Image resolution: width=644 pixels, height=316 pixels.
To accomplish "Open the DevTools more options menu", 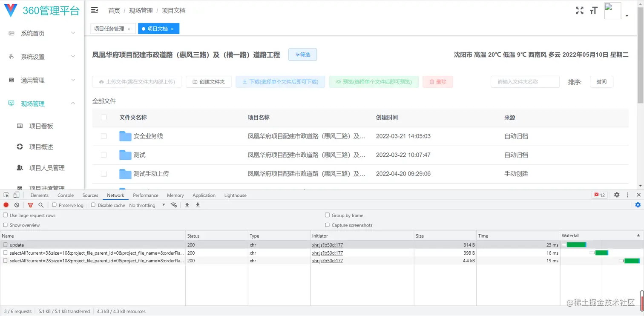I will point(627,195).
